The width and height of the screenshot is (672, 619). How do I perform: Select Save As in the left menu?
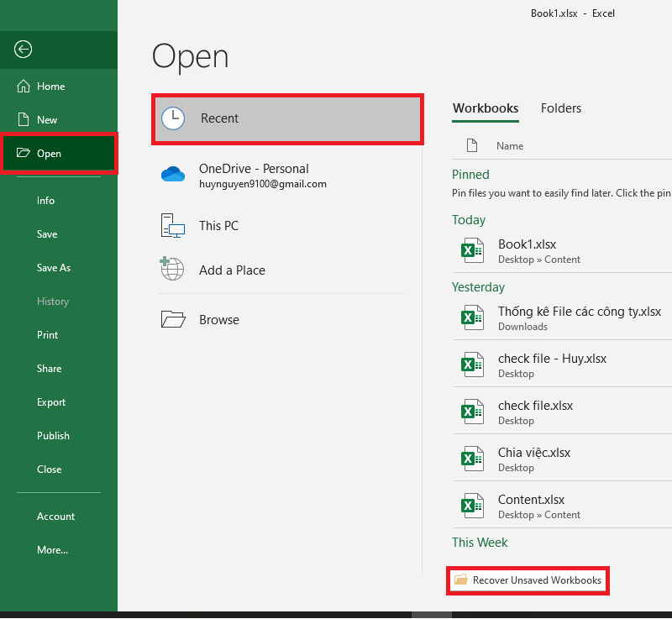(x=54, y=268)
